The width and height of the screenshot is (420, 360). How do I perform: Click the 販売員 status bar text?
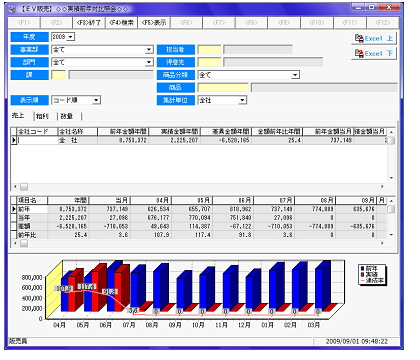(18, 341)
